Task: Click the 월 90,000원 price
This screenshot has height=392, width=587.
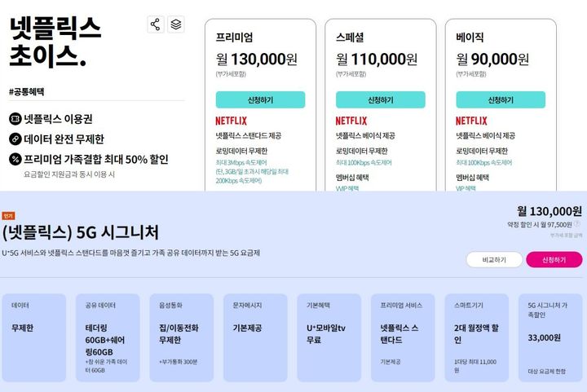Action: pos(492,59)
